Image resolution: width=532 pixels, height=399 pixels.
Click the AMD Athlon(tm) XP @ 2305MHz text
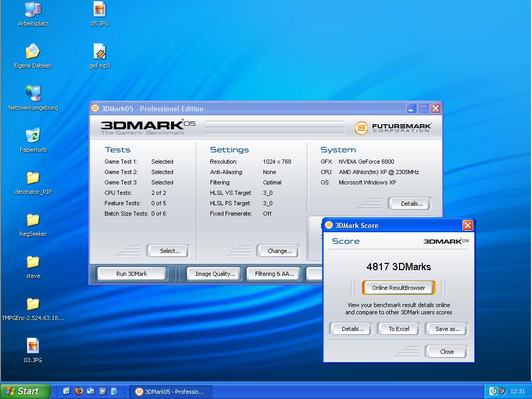click(379, 172)
